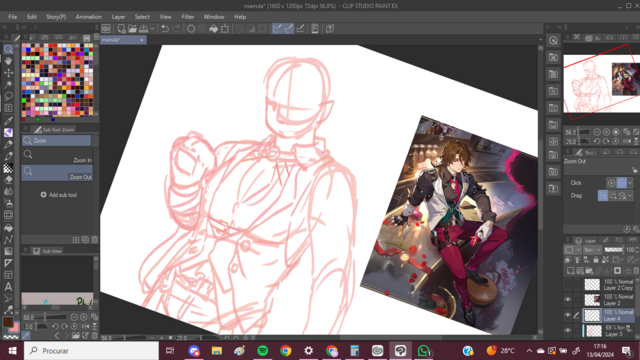Toggle visibility of Layer 4
640x360 pixels.
coord(568,315)
